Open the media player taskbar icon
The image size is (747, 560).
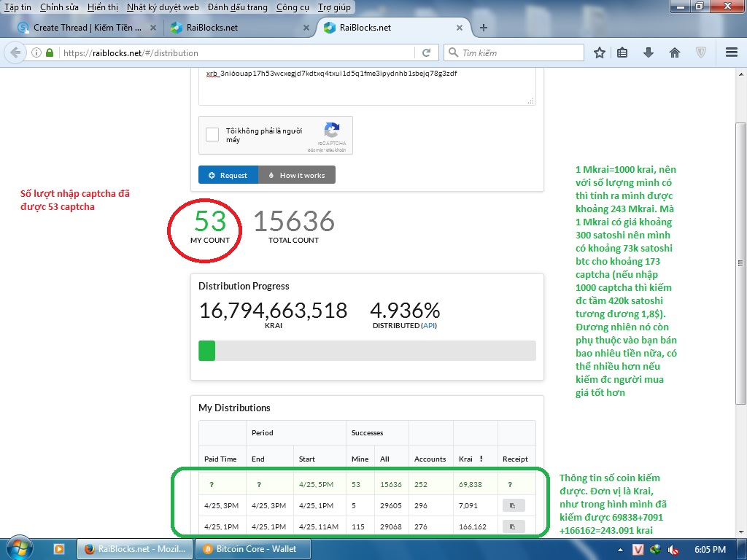point(58,549)
